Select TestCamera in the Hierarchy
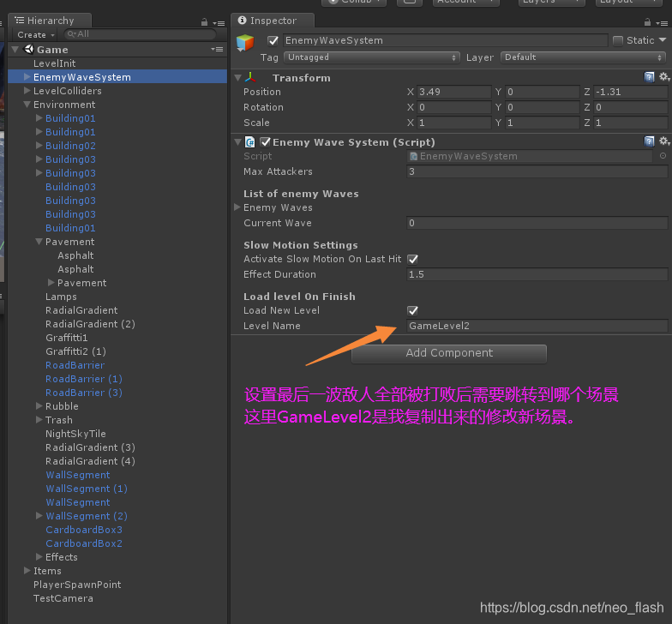The image size is (672, 624). click(63, 598)
